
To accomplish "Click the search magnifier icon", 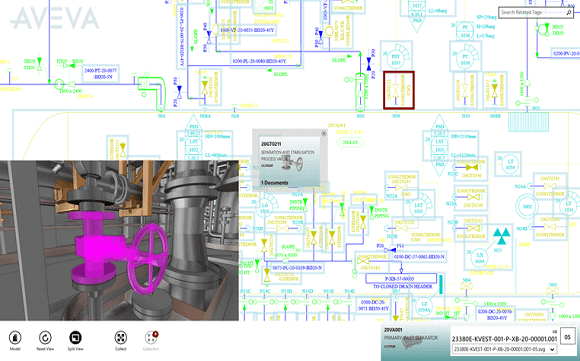I will 569,12.
